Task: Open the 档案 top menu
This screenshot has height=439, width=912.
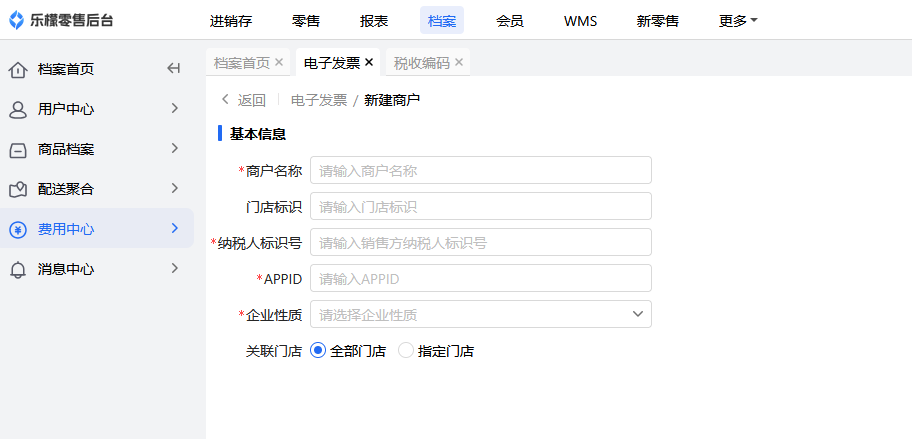Action: (x=442, y=22)
